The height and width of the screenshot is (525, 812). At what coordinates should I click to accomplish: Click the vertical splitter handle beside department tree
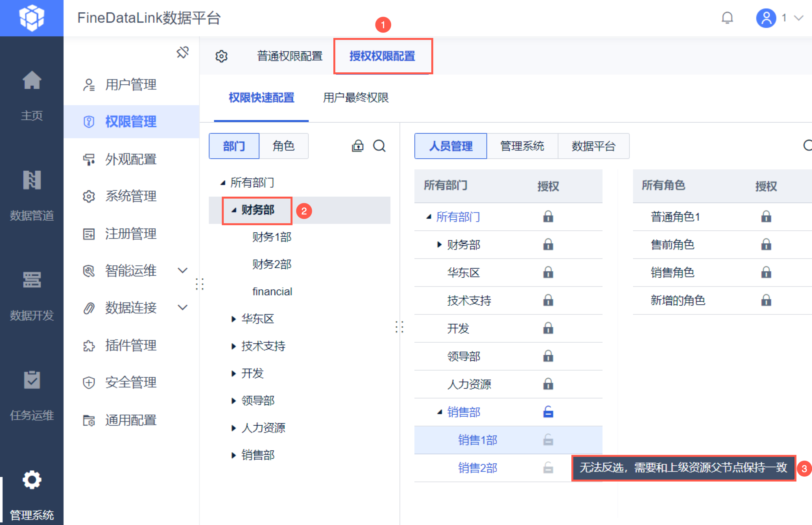tap(399, 327)
